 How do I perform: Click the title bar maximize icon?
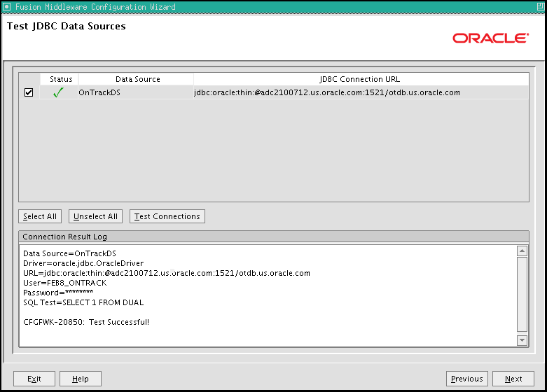pos(541,6)
